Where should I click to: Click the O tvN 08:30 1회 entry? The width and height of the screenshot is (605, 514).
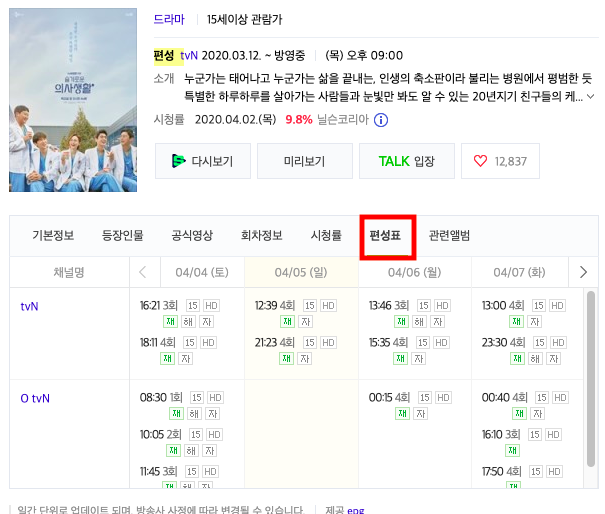161,397
